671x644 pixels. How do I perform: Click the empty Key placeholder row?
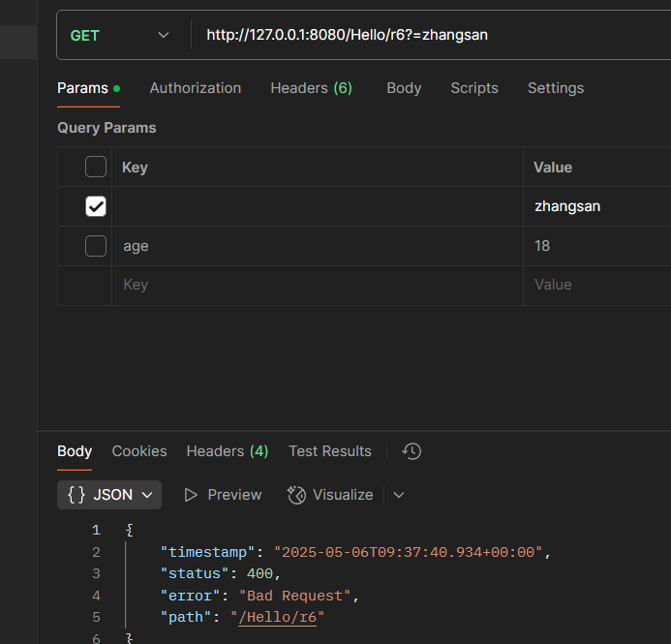pos(317,286)
